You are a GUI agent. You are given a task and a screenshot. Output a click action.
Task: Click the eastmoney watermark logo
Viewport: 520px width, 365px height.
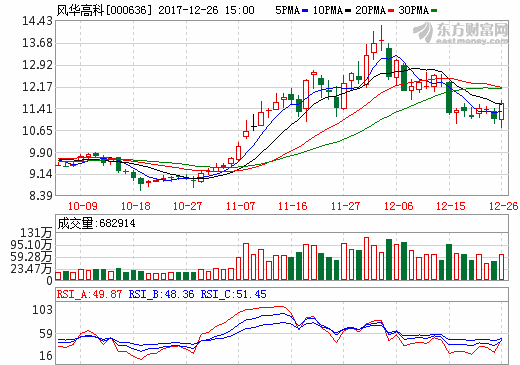(461, 33)
